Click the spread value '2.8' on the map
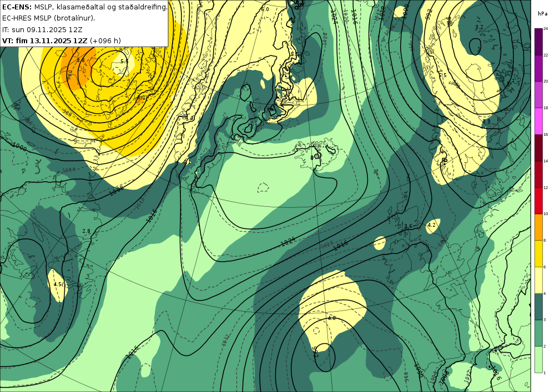This screenshot has width=555, height=392. 86,231
